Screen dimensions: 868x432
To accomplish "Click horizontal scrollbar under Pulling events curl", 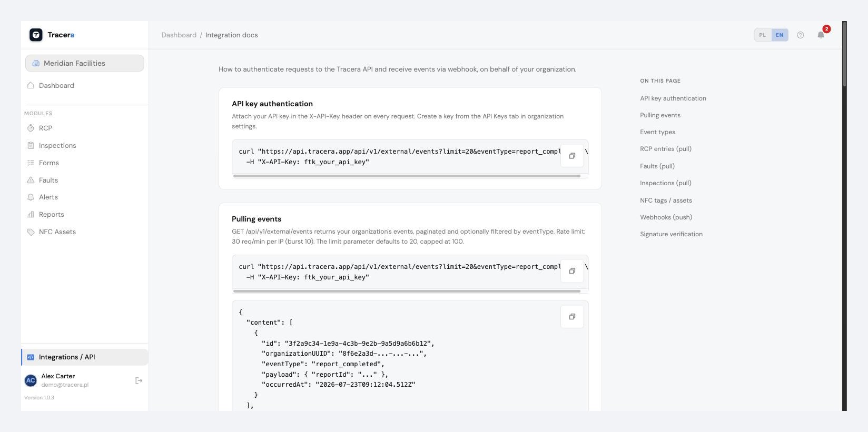I will (407, 291).
